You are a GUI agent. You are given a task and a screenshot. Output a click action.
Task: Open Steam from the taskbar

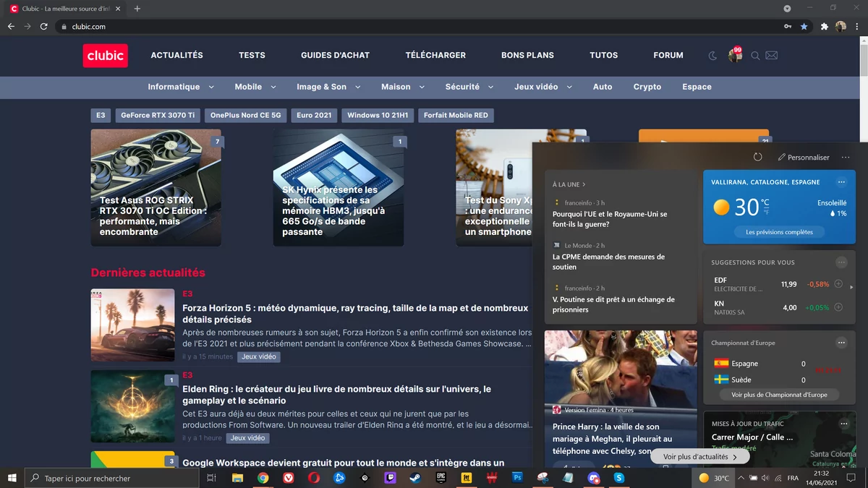click(415, 478)
